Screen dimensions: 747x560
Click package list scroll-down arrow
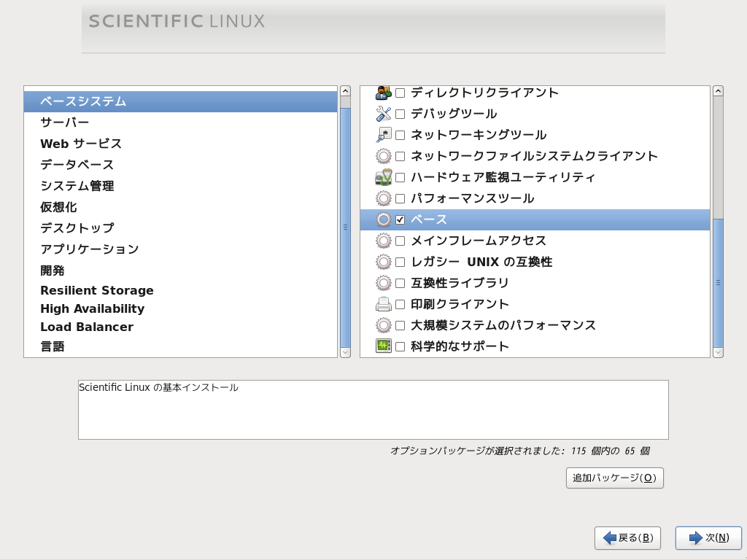718,352
